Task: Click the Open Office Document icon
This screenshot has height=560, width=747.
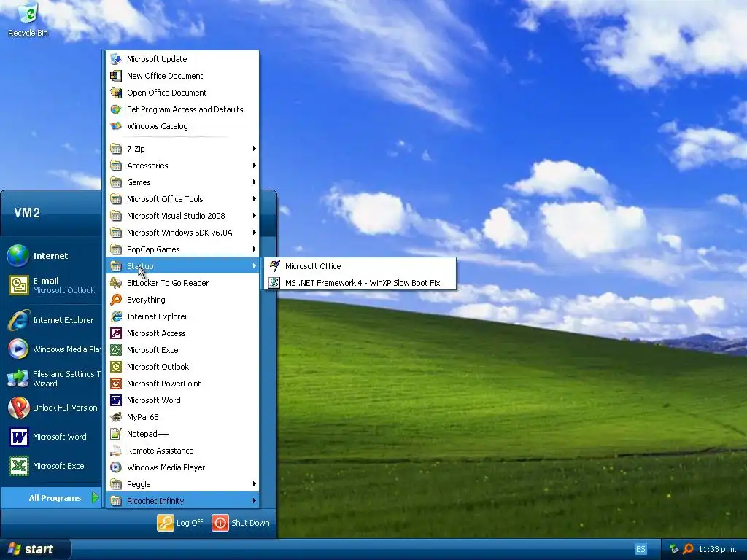Action: [116, 93]
